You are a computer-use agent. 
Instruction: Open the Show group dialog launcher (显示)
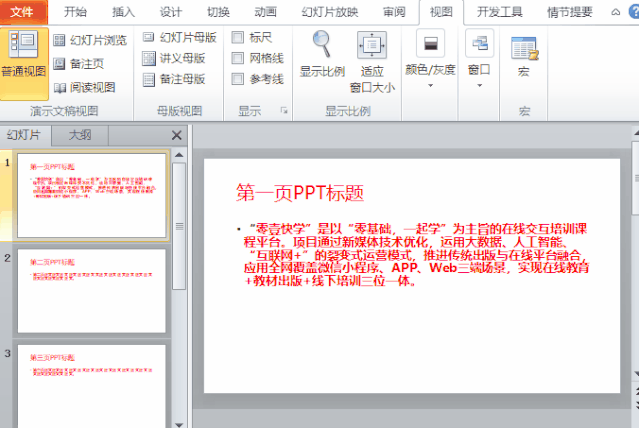(284, 110)
